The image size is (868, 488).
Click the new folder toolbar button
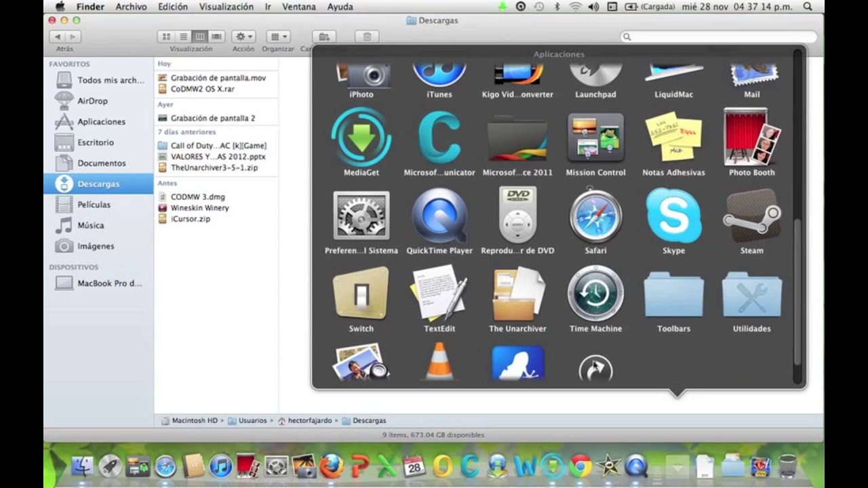coord(324,37)
